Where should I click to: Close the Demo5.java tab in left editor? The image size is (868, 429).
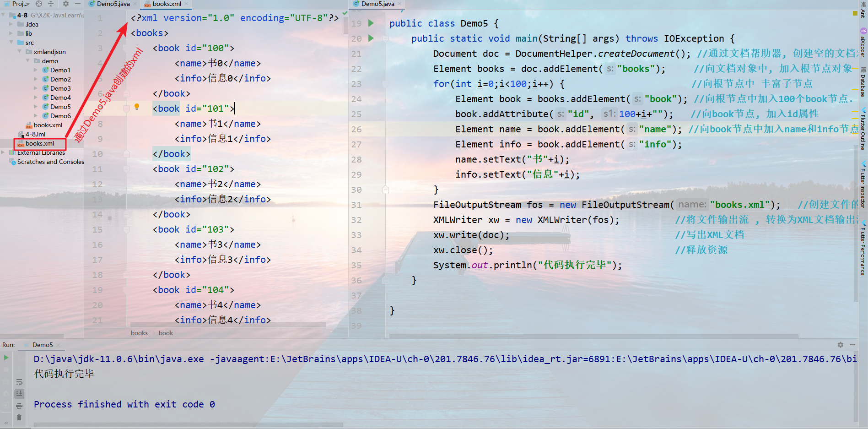135,4
